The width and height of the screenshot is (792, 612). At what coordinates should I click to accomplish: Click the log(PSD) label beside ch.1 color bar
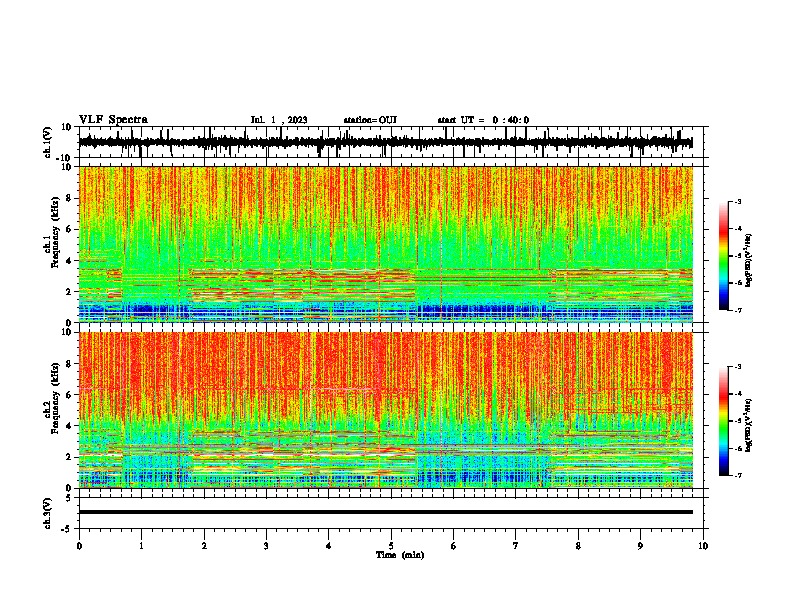tap(749, 261)
